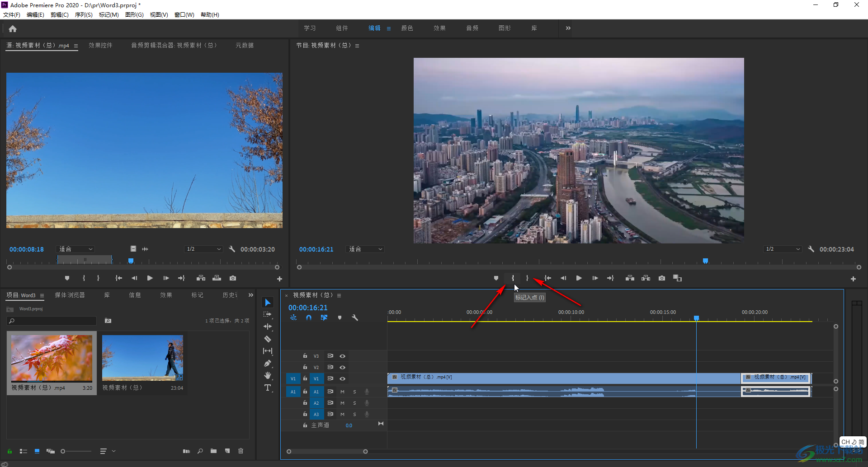The height and width of the screenshot is (467, 868).
Task: Open the 序列(S) menu
Action: click(84, 14)
